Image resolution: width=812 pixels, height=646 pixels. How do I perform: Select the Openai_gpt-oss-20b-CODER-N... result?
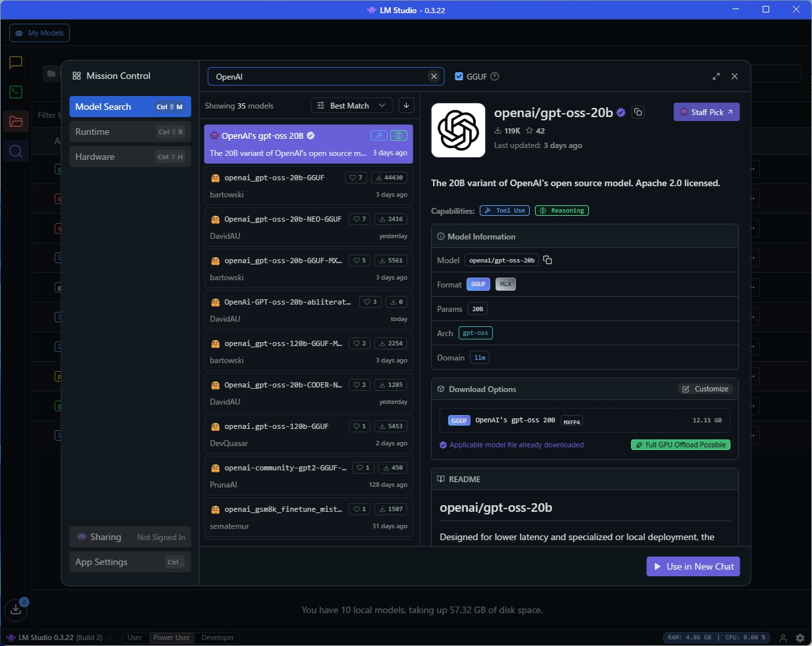click(x=309, y=393)
